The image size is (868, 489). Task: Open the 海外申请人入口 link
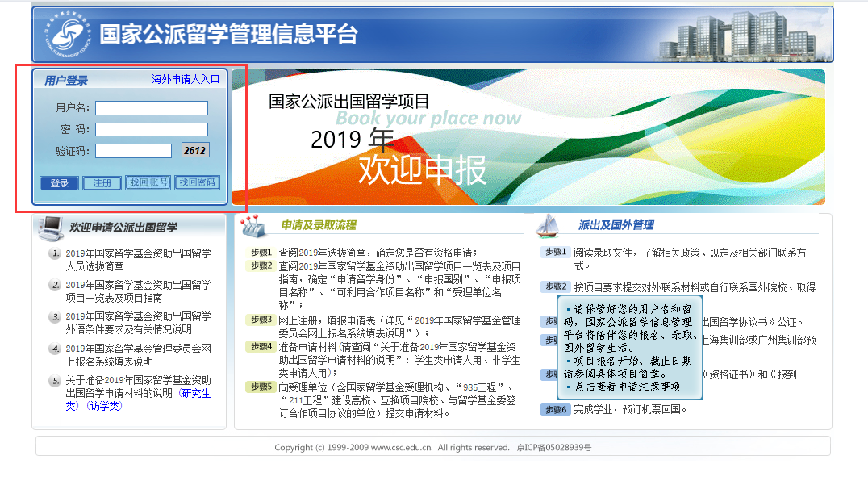(186, 79)
